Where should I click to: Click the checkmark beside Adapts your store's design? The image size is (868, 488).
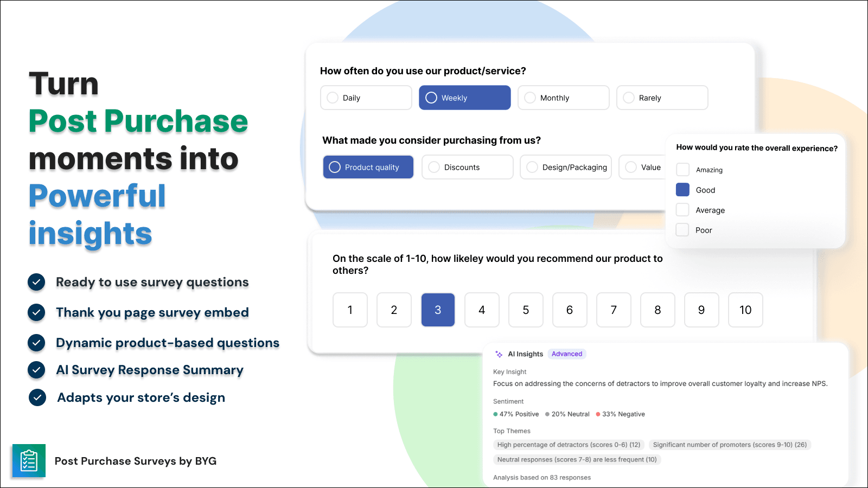(36, 397)
